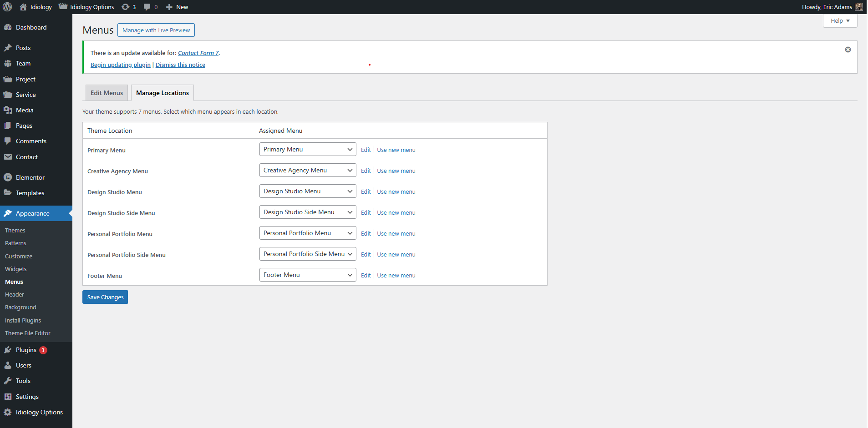868x428 pixels.
Task: Expand the Help panel dropdown
Action: click(x=840, y=21)
